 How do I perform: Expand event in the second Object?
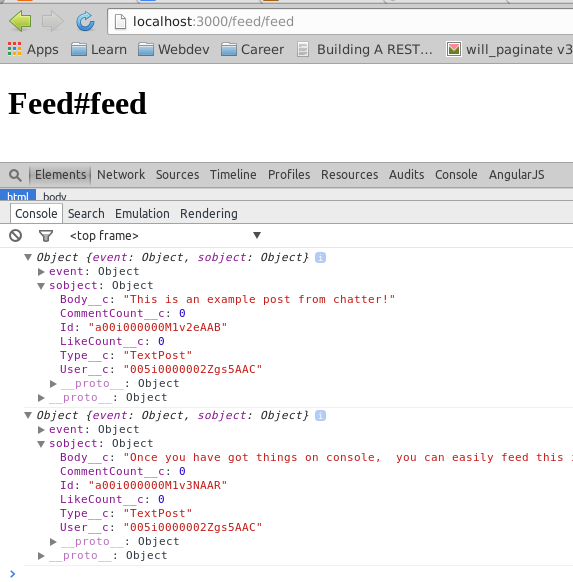[x=41, y=430]
